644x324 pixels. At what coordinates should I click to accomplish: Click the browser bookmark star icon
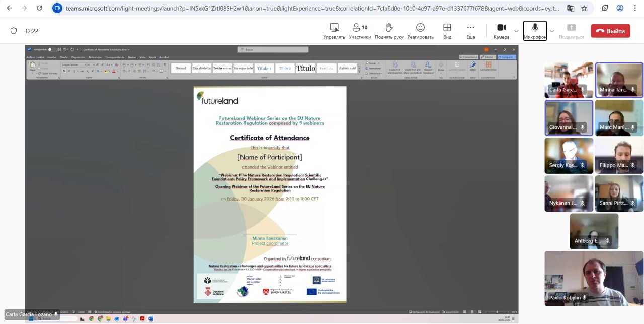click(584, 8)
